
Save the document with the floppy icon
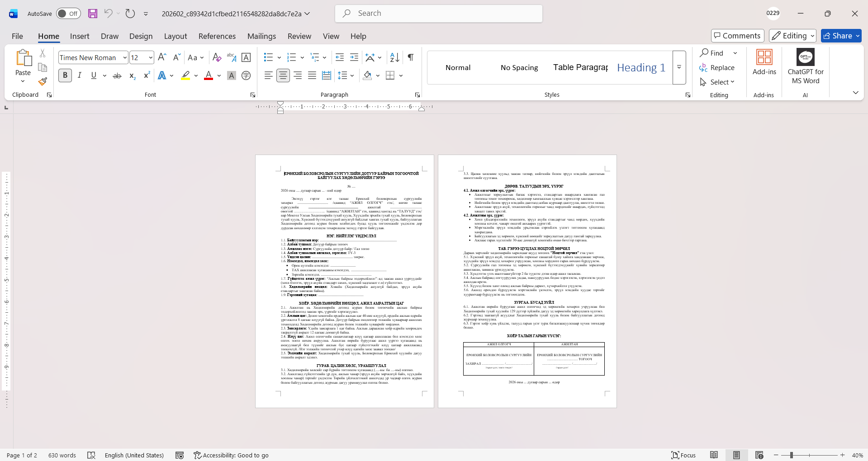pyautogui.click(x=93, y=14)
